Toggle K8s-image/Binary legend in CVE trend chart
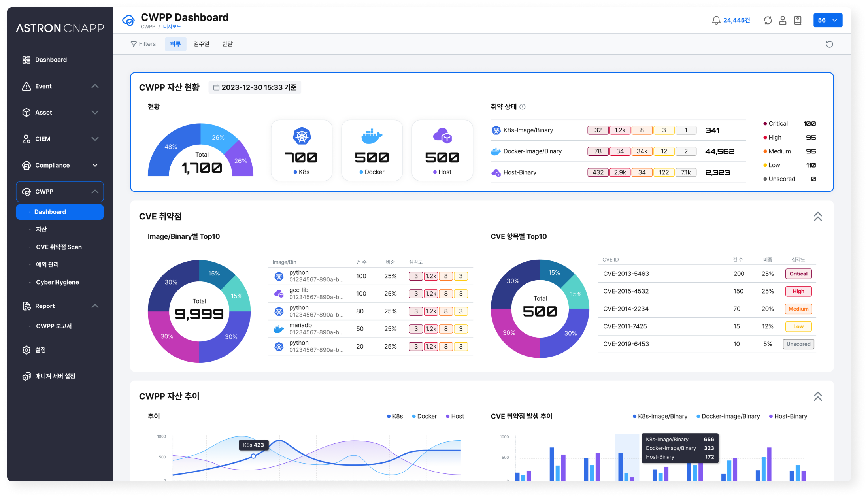 point(660,416)
